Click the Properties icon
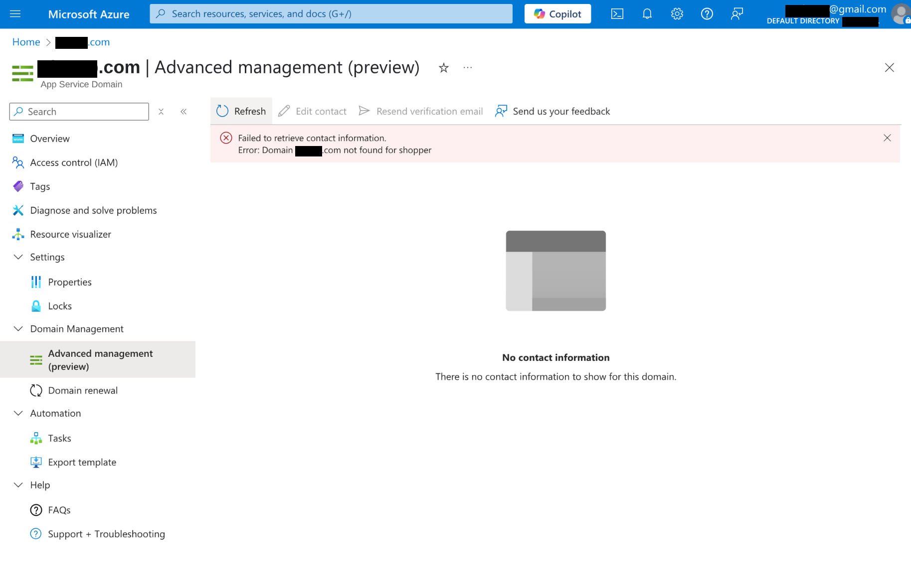Screen dimensions: 911x588 tap(36, 282)
